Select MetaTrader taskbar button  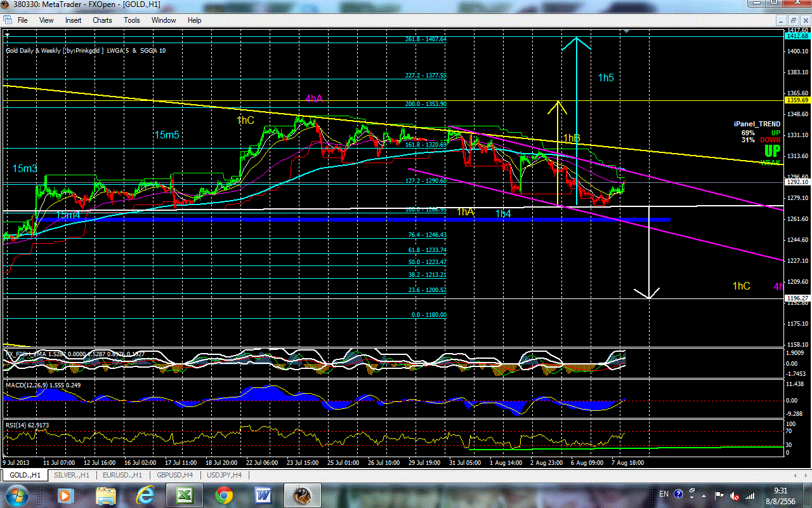pos(303,495)
